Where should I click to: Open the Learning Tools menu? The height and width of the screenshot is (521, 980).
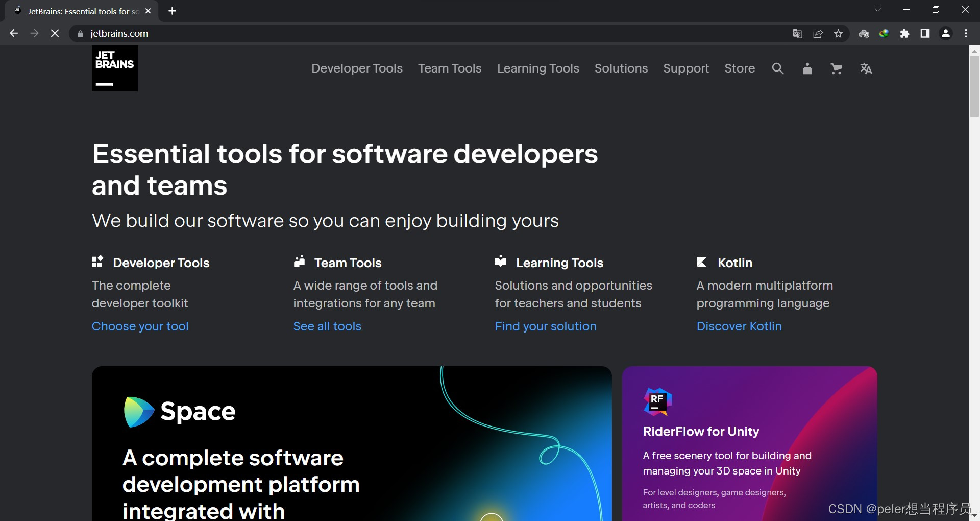pyautogui.click(x=538, y=68)
